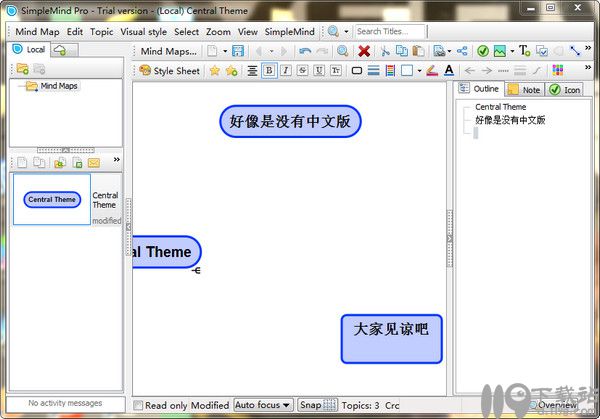The image size is (600, 419).
Task: Click the text alignment icon
Action: tap(252, 71)
